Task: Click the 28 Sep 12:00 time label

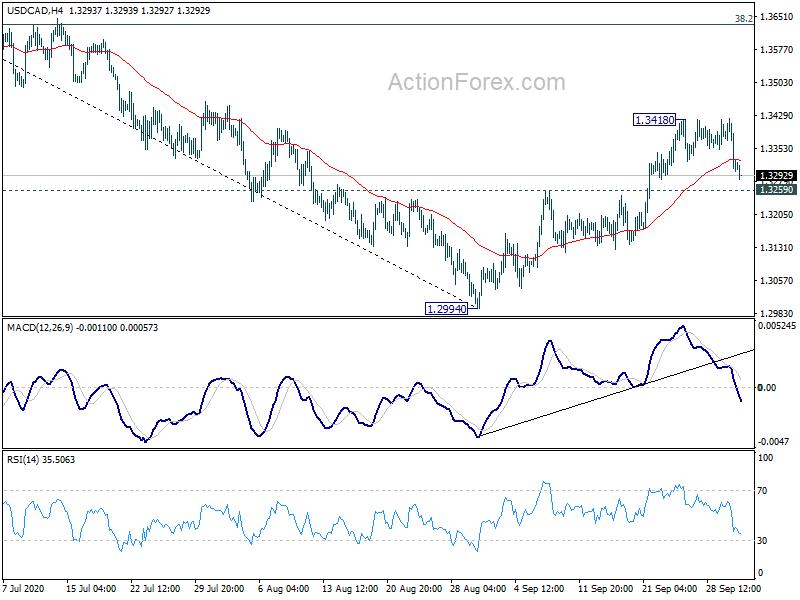Action: pos(734,588)
